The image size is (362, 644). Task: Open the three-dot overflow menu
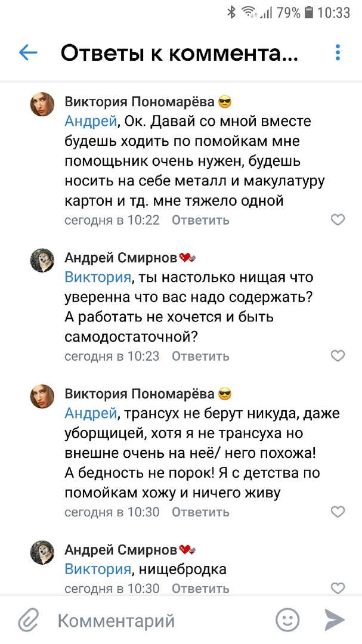pos(338,53)
